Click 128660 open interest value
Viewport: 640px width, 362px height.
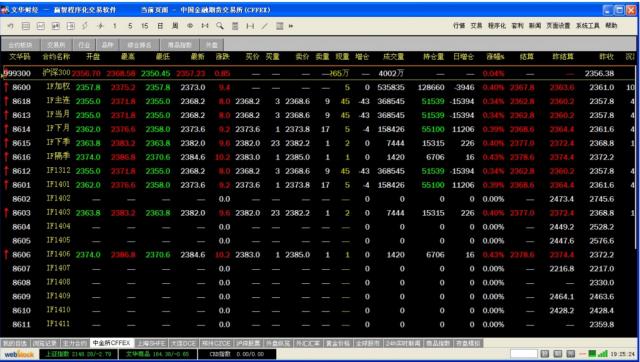pos(431,87)
